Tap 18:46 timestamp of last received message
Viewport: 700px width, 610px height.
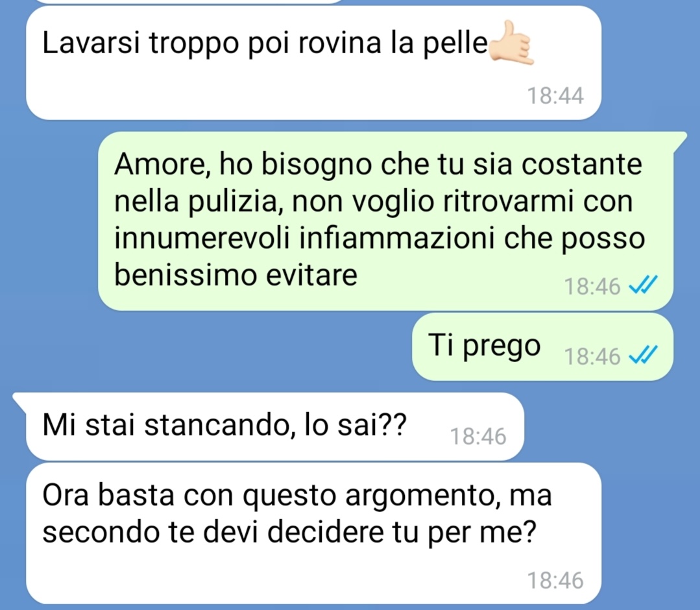click(555, 581)
